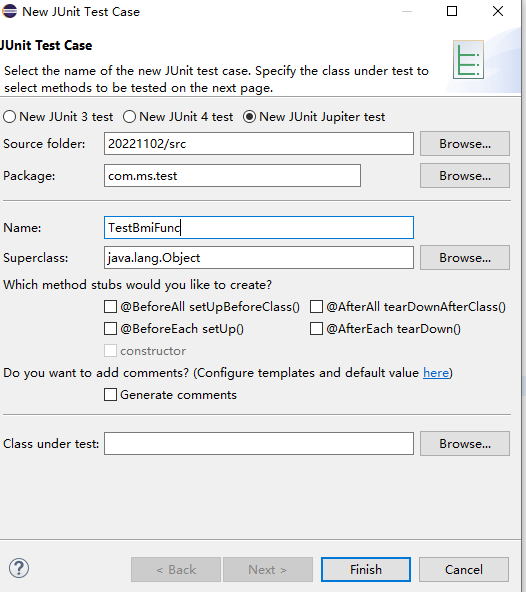Viewport: 526px width, 592px height.
Task: Click the Finish button
Action: point(366,569)
